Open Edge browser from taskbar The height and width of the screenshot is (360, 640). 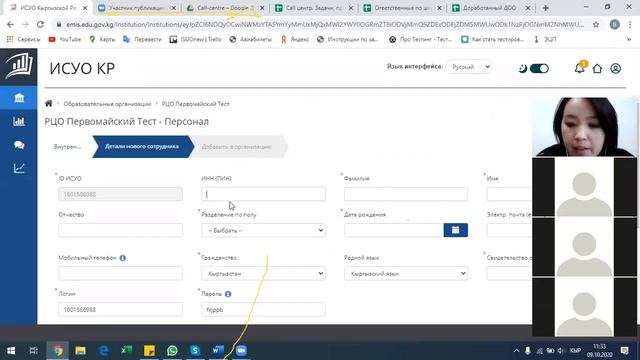pyautogui.click(x=104, y=351)
